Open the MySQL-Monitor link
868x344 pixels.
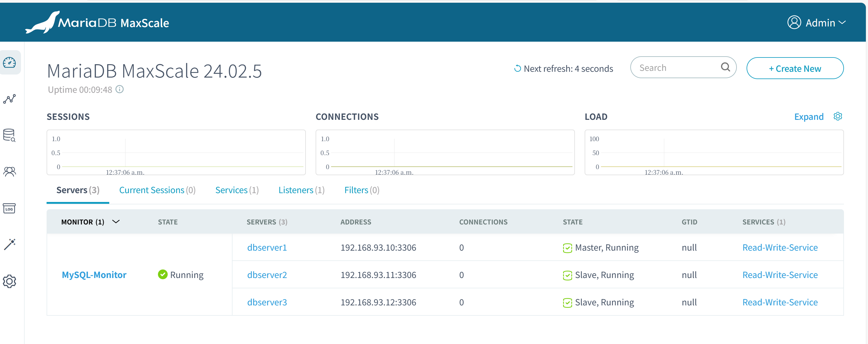point(94,275)
